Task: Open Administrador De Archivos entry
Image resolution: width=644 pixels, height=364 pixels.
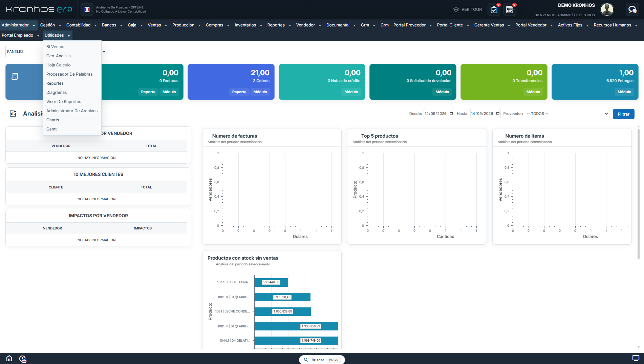Action: click(72, 111)
